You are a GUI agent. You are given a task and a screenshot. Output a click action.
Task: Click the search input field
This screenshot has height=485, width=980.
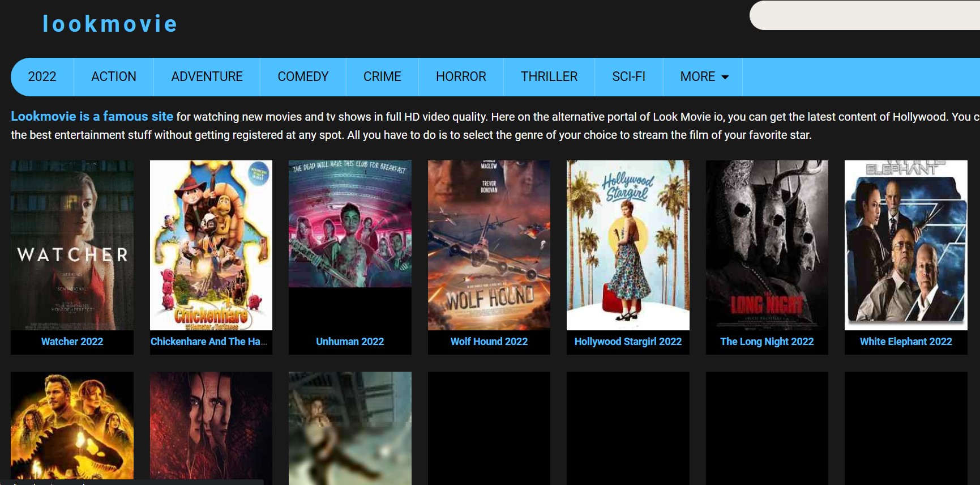coord(865,15)
